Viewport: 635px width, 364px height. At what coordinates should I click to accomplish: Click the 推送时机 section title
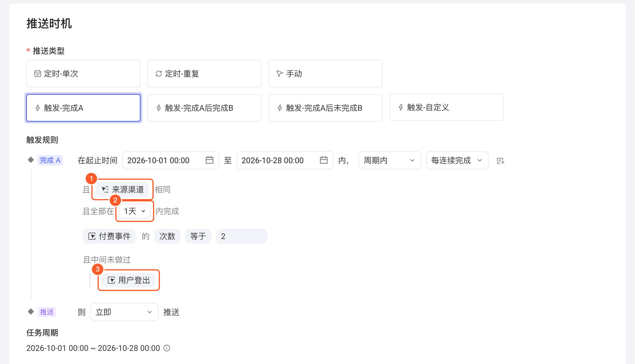click(x=49, y=23)
